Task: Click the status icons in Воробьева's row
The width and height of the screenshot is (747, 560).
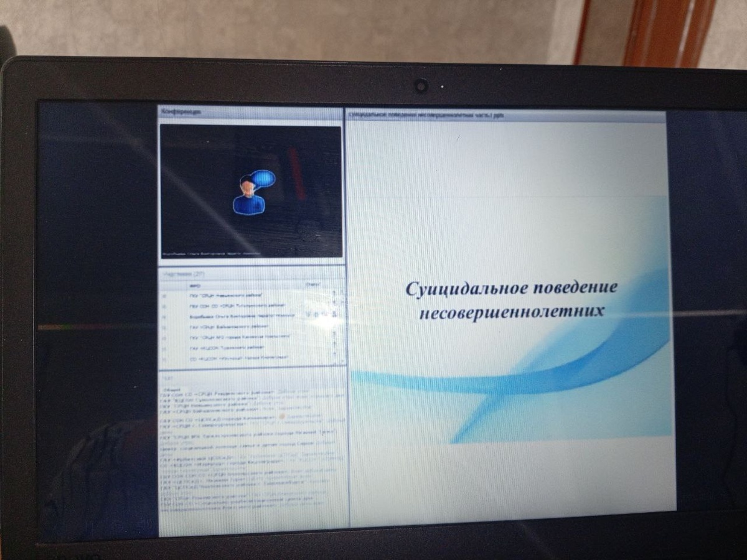Action: [322, 315]
